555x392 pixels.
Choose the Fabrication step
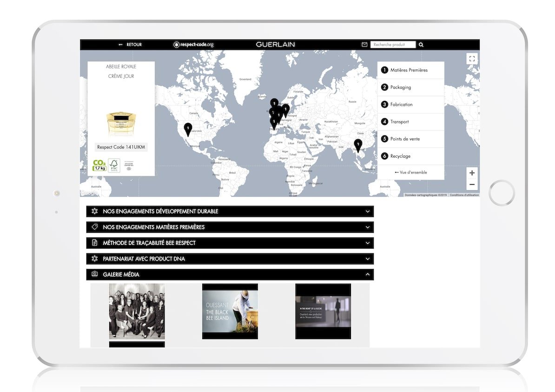(410, 105)
